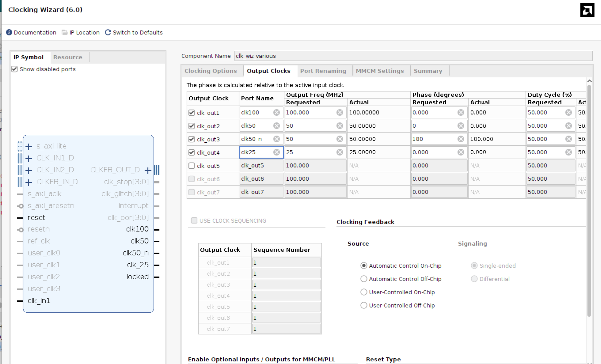Click Switch to Defaults refresh icon
Screen dimensions: 601x364
coord(108,32)
